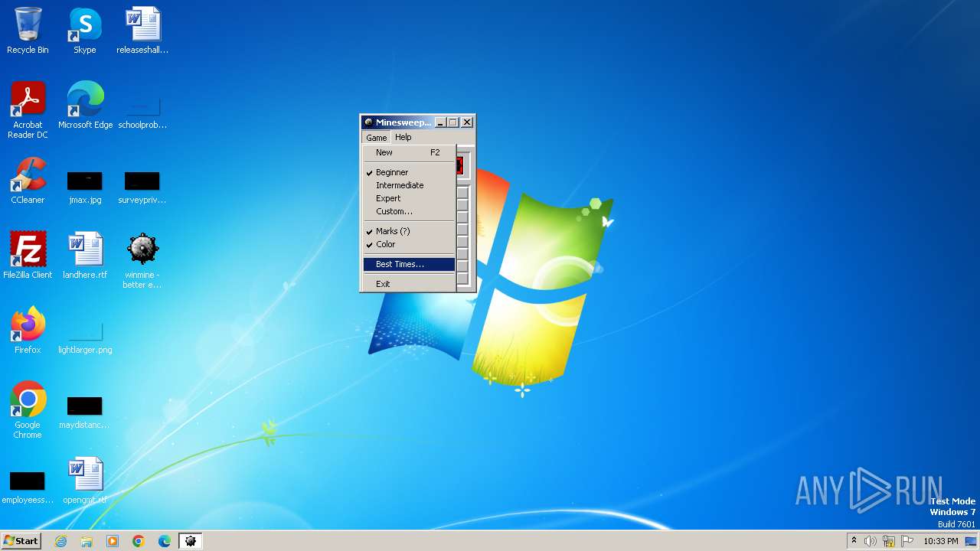Click the 10:33 PM clock
This screenshot has width=980, height=551.
point(941,541)
